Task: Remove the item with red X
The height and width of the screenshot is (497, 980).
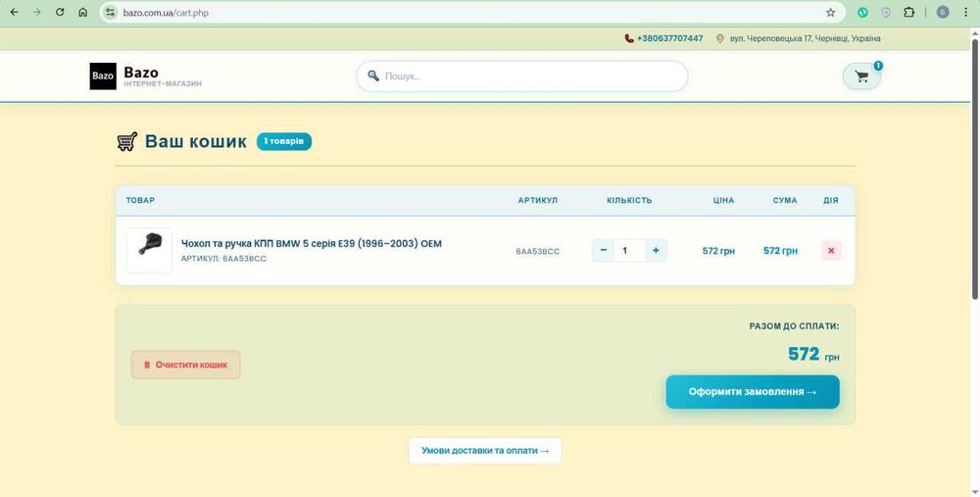Action: [831, 251]
